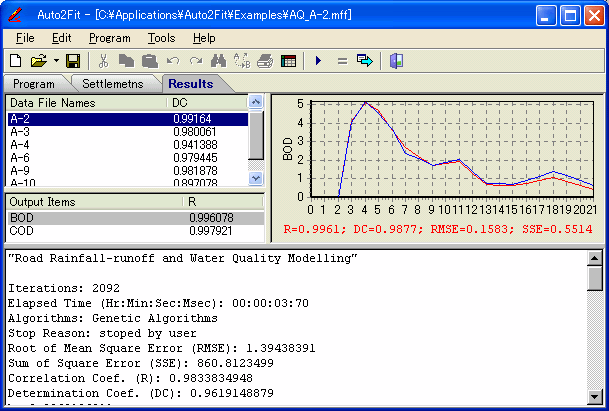
Task: Click the Redo arrow icon
Action: 196,61
